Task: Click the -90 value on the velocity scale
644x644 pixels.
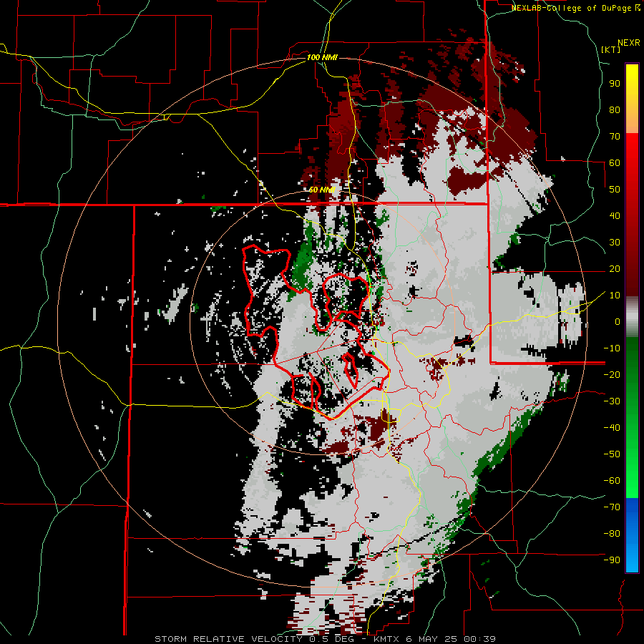Action: pos(613,560)
